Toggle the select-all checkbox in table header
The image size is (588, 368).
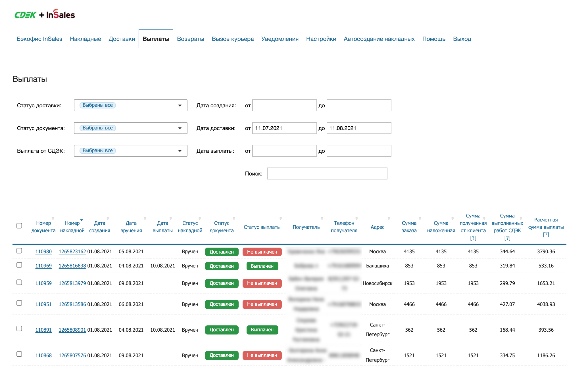[19, 226]
